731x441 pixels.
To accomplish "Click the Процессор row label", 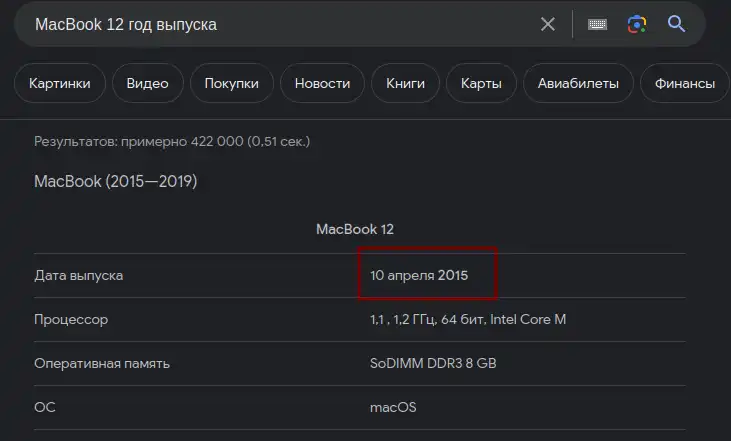I will pyautogui.click(x=71, y=320).
